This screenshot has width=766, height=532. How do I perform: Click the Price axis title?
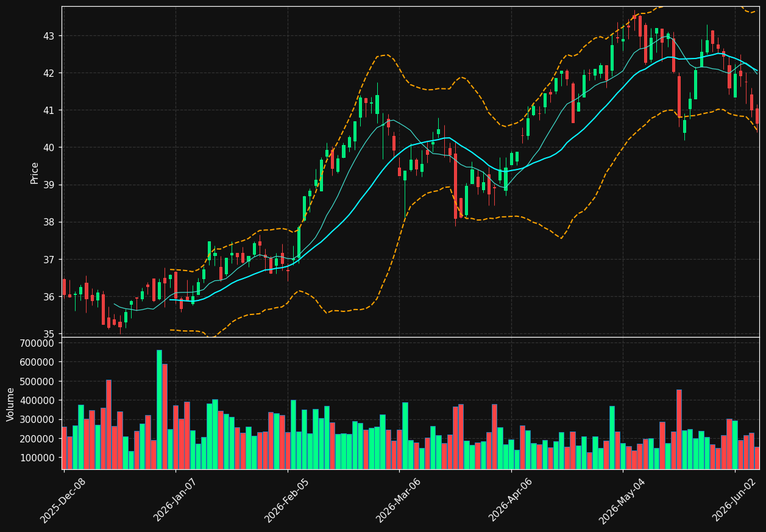(35, 173)
